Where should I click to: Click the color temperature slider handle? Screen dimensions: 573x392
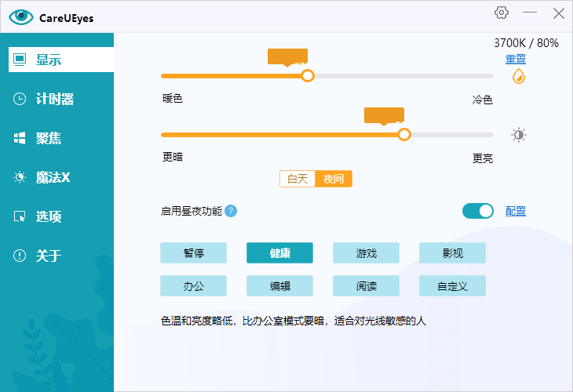click(x=308, y=75)
